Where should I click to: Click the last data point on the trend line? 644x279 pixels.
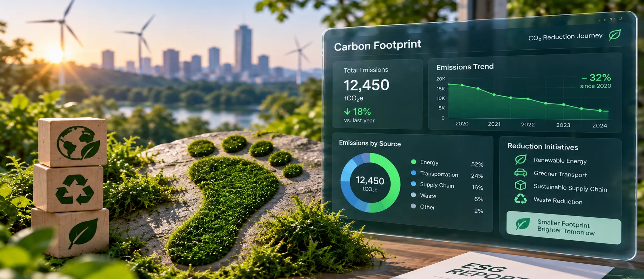pyautogui.click(x=600, y=111)
